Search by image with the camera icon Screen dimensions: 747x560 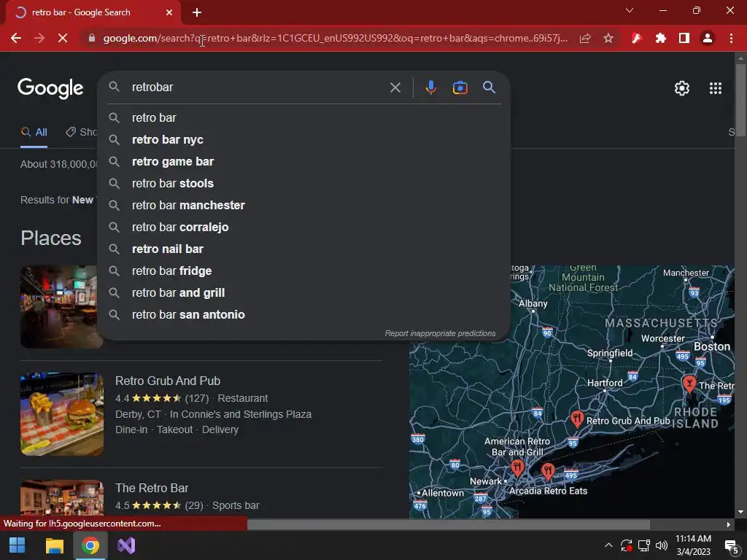click(x=460, y=87)
